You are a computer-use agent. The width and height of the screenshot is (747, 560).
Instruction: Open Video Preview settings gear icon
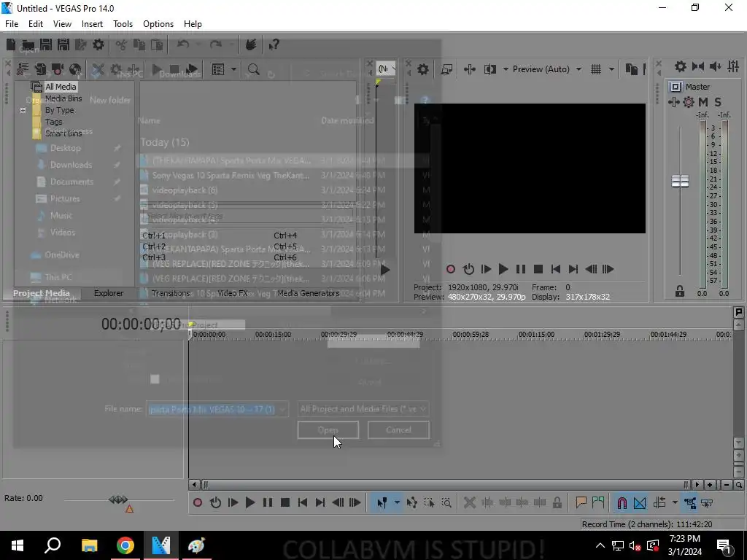[423, 69]
